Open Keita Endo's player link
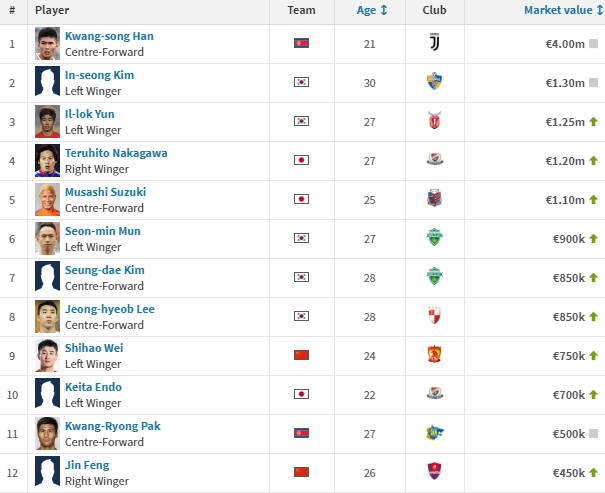 [x=93, y=387]
